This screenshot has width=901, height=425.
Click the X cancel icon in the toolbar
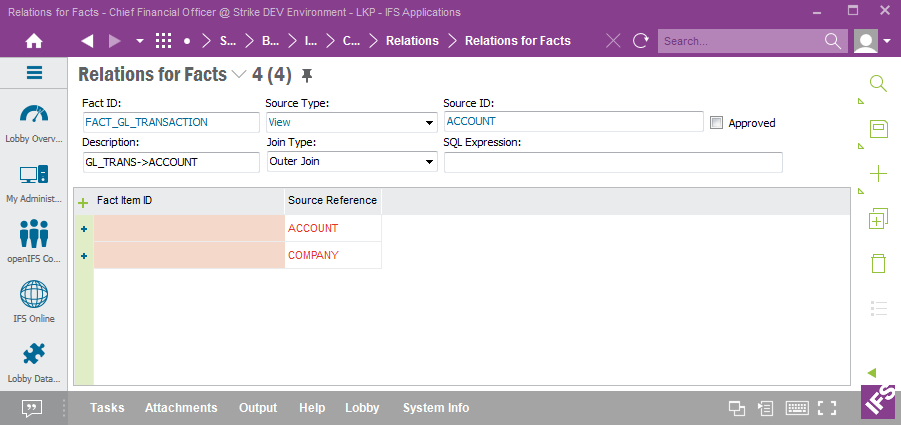point(613,41)
